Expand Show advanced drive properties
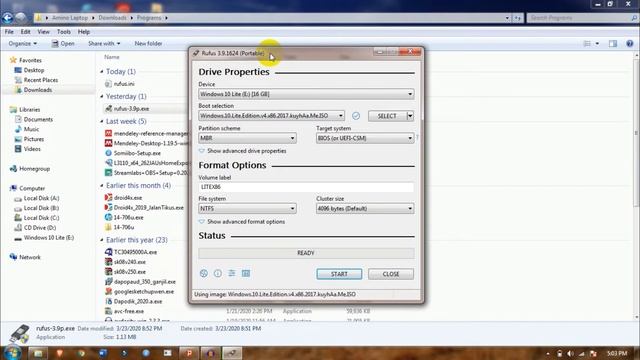This screenshot has width=640, height=360. coord(242,151)
